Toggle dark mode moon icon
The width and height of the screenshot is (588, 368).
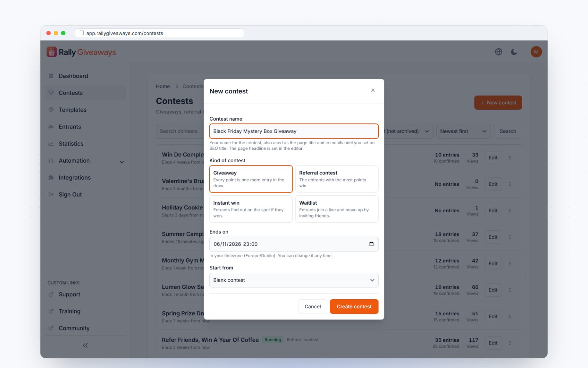pos(514,52)
